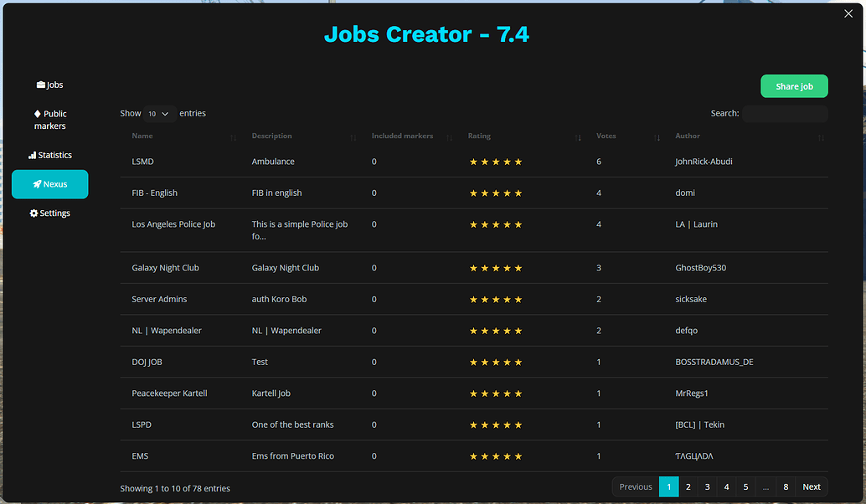Open Statistics via the bar chart icon
The image size is (866, 504).
[x=32, y=155]
